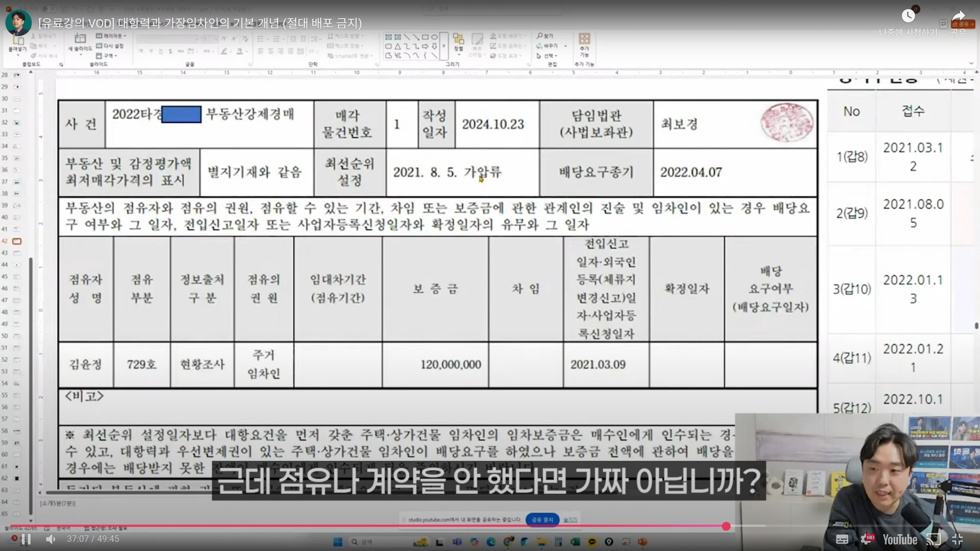Open the 도형 채우기 shape fill dropdown
The height and width of the screenshot is (551, 980).
507,36
